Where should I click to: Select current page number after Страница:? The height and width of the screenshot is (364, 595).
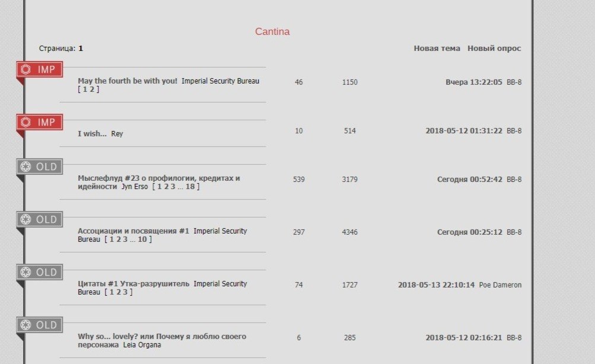coord(81,48)
